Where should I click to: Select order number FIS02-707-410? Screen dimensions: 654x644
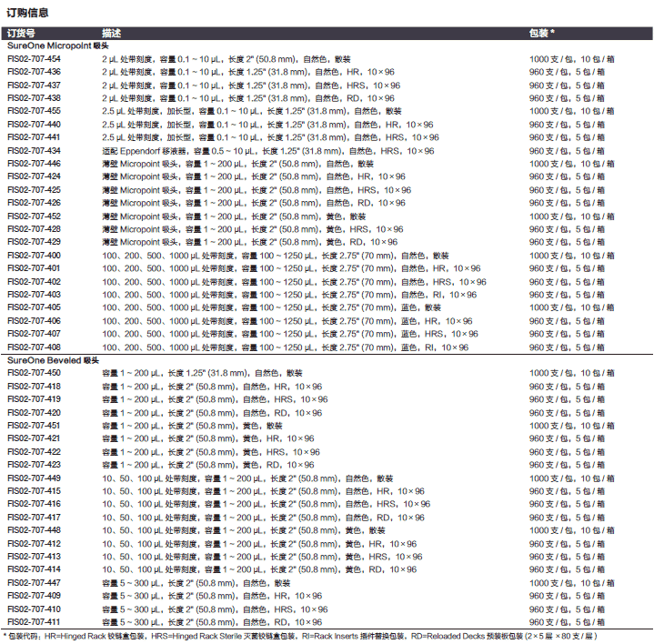click(34, 609)
